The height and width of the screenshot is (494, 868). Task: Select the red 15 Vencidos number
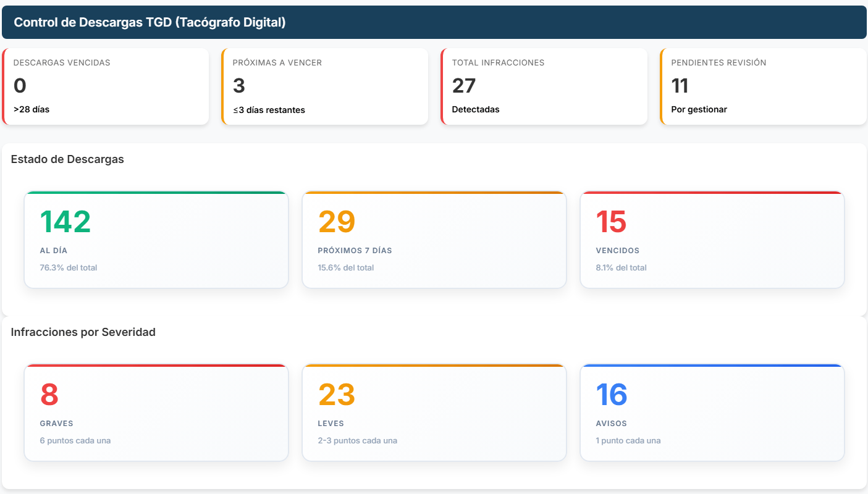(x=611, y=222)
